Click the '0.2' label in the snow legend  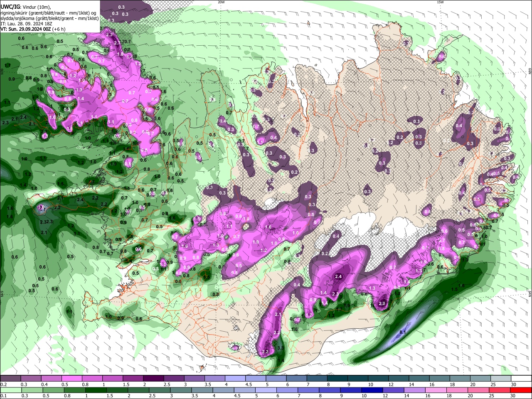[x=3, y=384]
